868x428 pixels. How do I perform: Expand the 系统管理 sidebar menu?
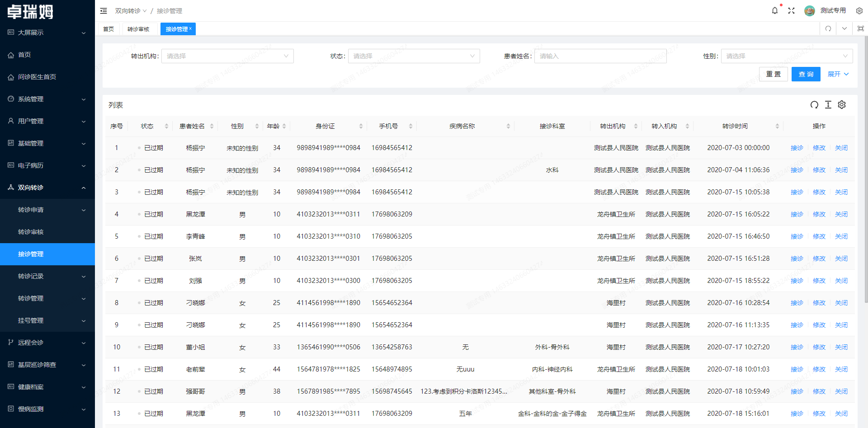click(x=47, y=99)
